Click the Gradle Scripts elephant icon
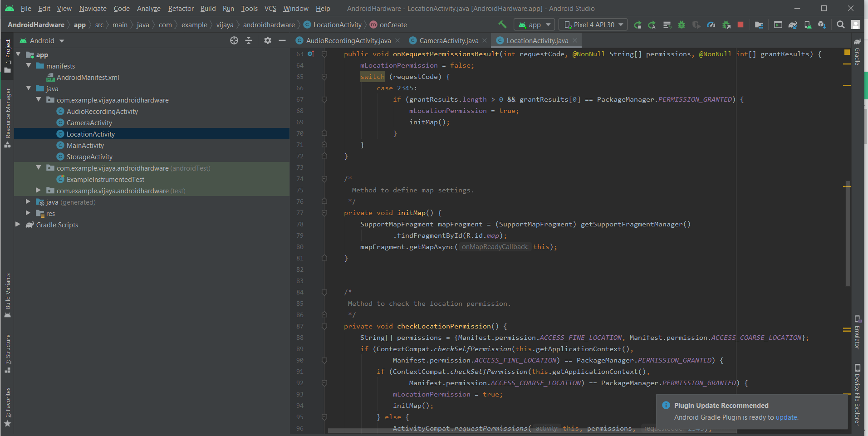Image resolution: width=868 pixels, height=436 pixels. tap(30, 225)
